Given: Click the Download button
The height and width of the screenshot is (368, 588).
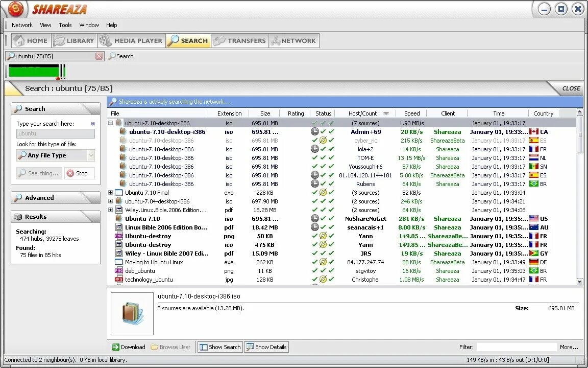Looking at the screenshot, I should coord(129,347).
